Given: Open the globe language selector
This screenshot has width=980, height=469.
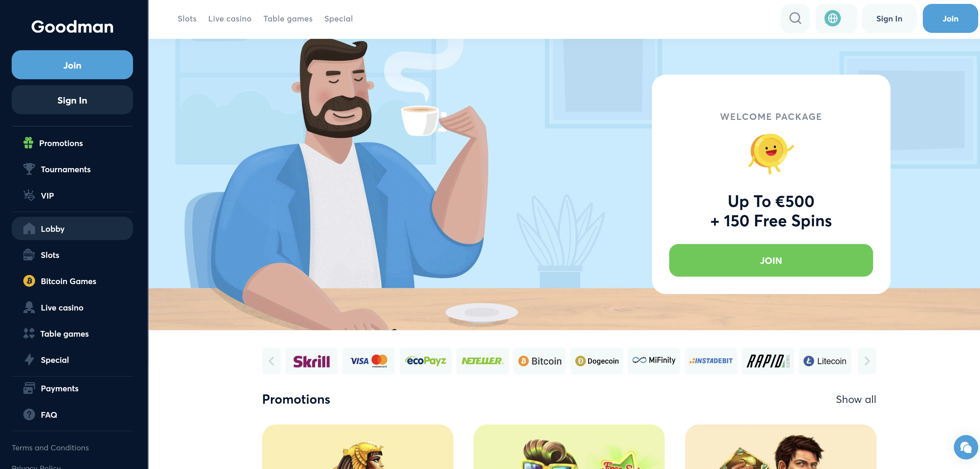Looking at the screenshot, I should pos(833,18).
